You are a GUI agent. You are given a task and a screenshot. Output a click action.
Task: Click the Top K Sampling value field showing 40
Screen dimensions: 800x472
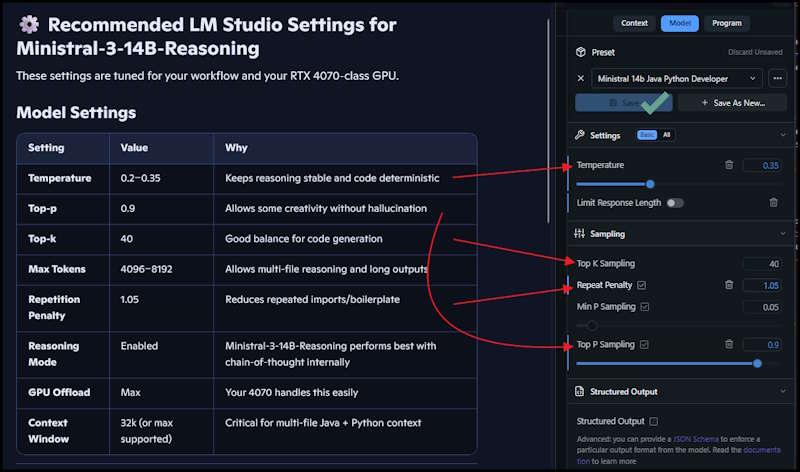tap(762, 264)
